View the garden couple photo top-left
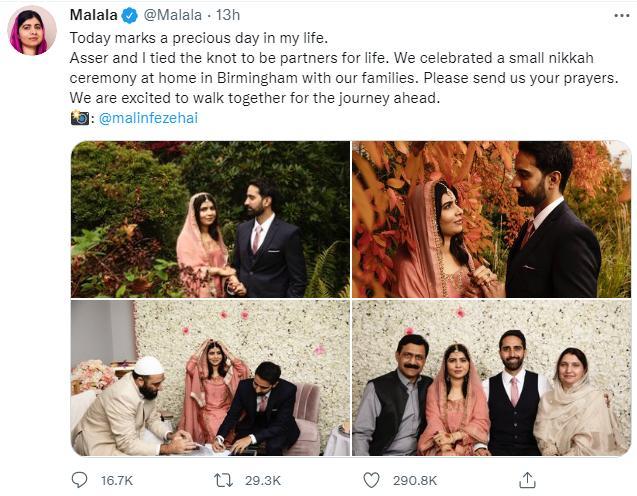 [x=209, y=219]
